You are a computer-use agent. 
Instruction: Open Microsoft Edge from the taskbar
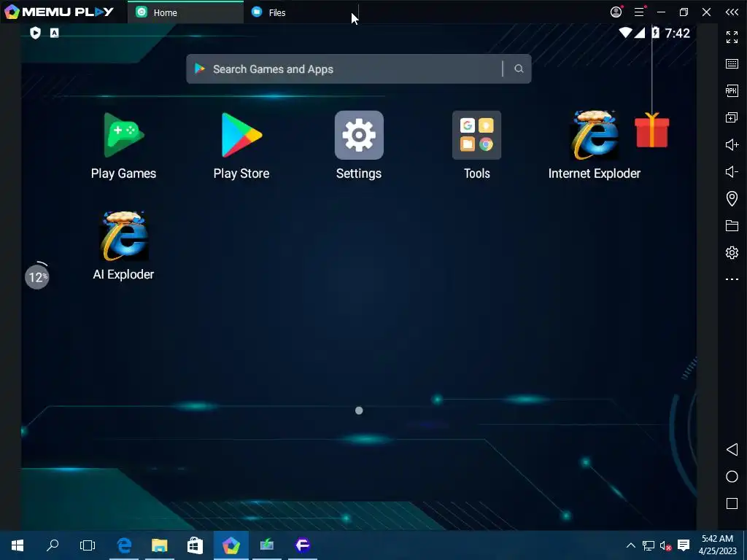pos(124,545)
